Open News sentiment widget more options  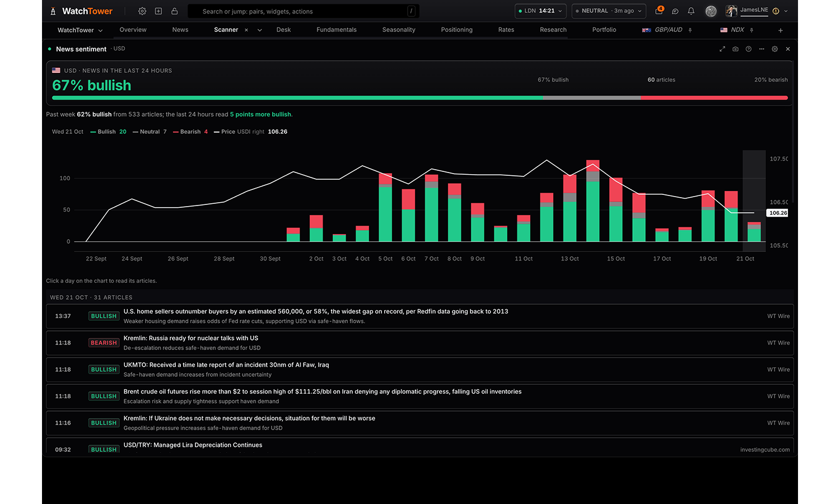point(762,49)
